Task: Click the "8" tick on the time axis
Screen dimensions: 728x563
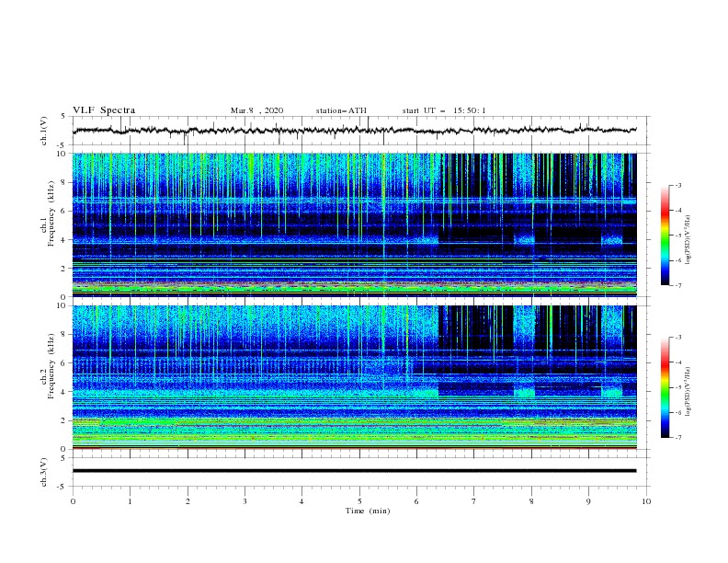Action: [531, 501]
